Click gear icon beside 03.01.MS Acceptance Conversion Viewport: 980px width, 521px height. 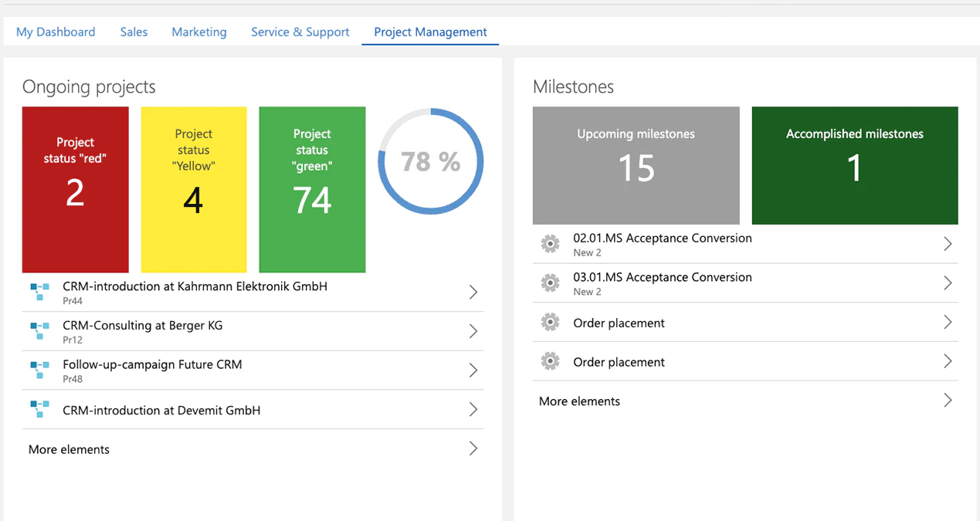tap(550, 283)
